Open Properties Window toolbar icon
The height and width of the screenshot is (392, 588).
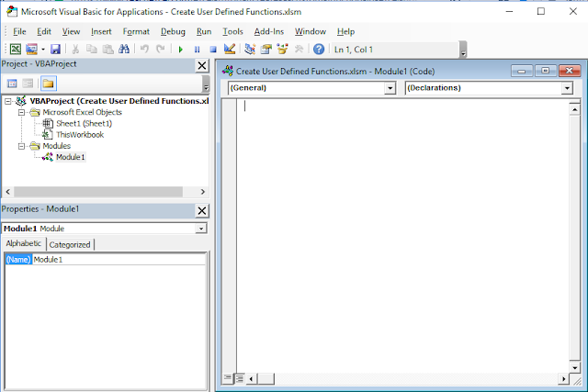tap(266, 49)
